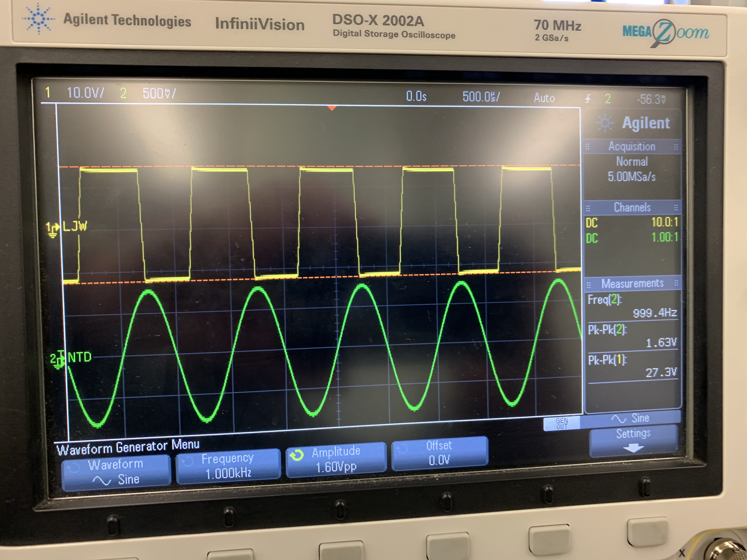Click the 999.4Hz frequency reading

(x=655, y=313)
